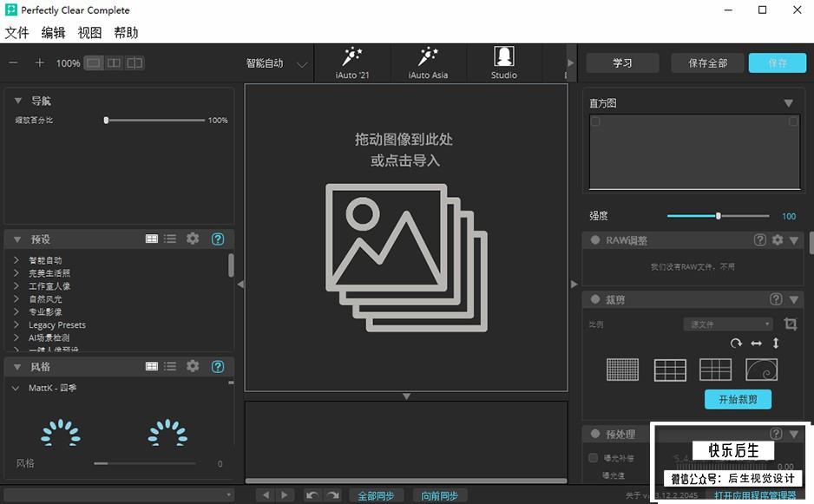The width and height of the screenshot is (814, 504).
Task: Collapse the 预设 panel
Action: click(x=17, y=239)
